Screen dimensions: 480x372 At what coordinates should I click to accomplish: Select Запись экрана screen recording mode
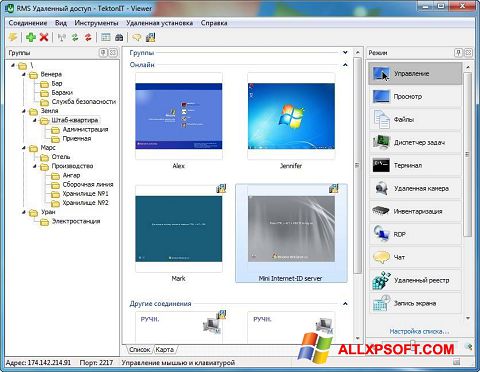coord(415,303)
